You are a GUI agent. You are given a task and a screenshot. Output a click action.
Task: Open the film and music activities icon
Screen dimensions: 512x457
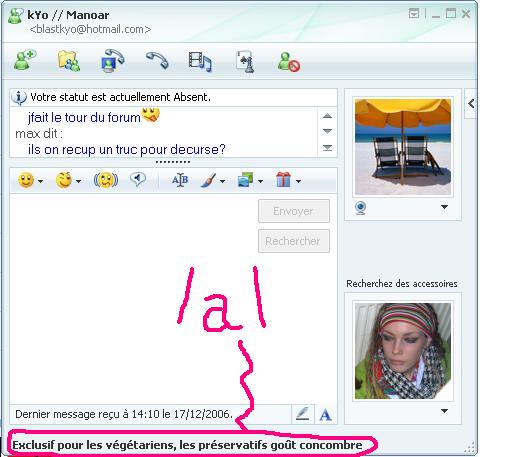point(200,62)
